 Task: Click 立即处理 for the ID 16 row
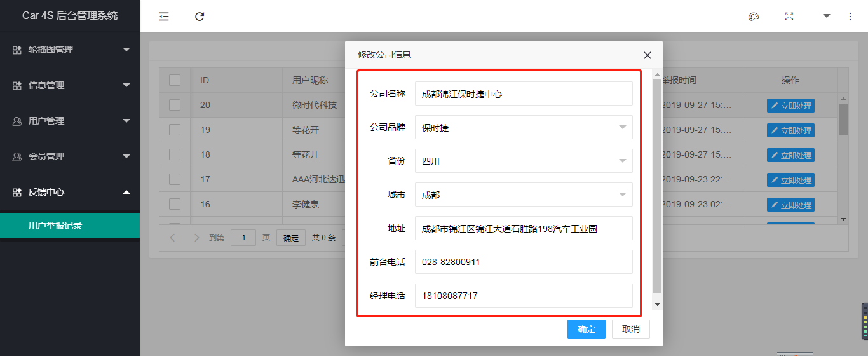(790, 205)
